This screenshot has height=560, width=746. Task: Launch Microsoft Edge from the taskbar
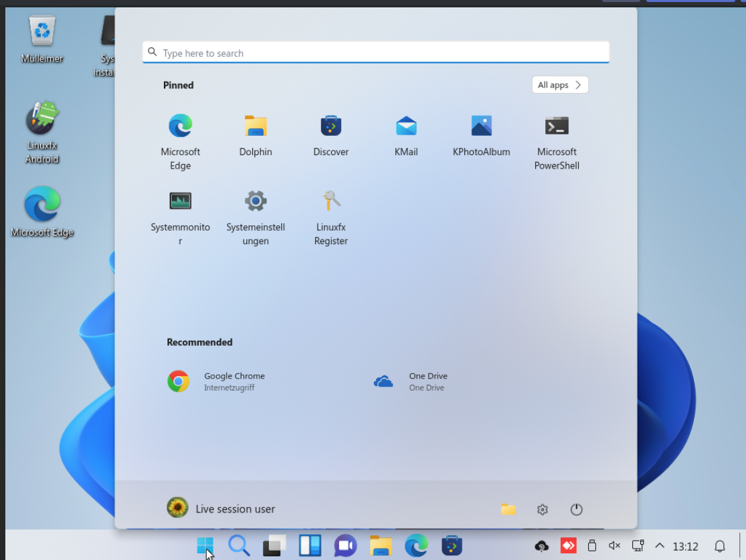tap(416, 546)
